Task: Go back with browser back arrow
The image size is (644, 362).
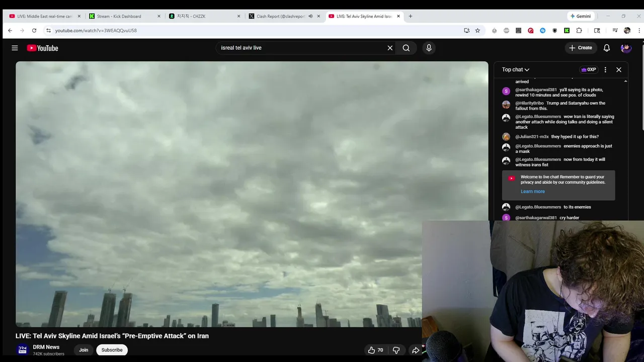Action: coord(10,30)
